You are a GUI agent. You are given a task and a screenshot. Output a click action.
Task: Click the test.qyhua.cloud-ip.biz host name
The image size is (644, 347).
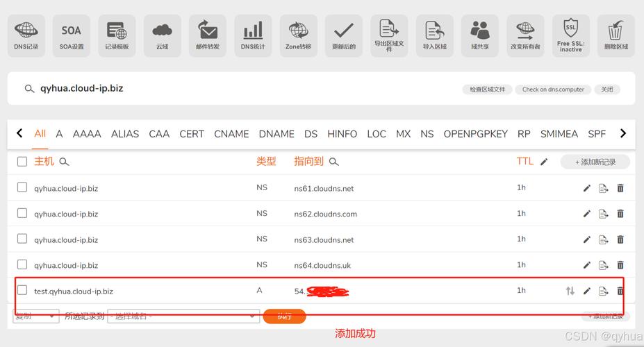pos(74,291)
